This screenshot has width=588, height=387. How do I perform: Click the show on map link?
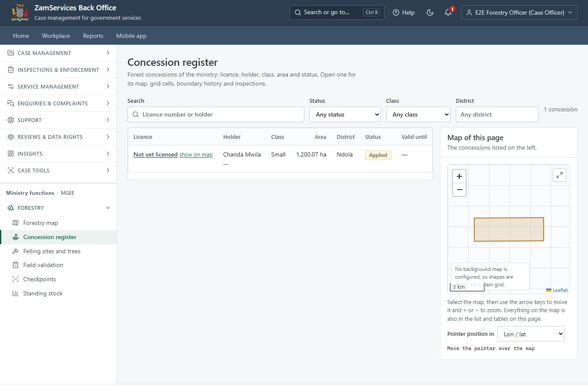[x=196, y=155]
